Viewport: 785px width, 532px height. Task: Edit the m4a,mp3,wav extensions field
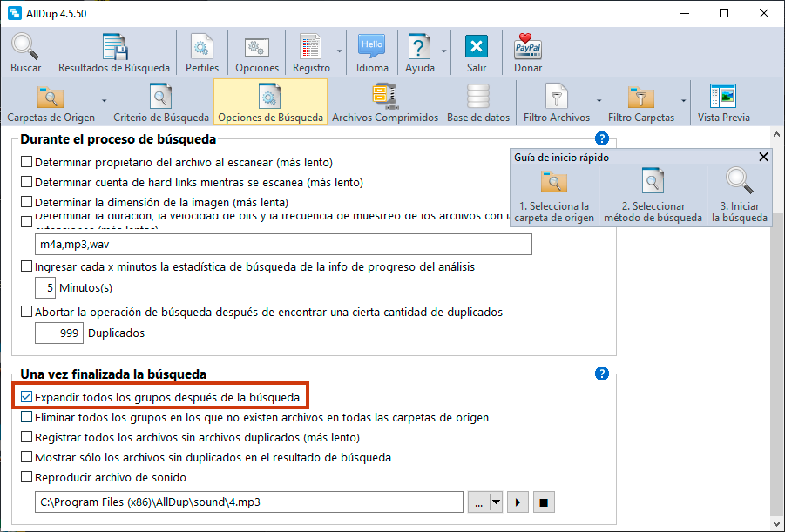[x=283, y=244]
